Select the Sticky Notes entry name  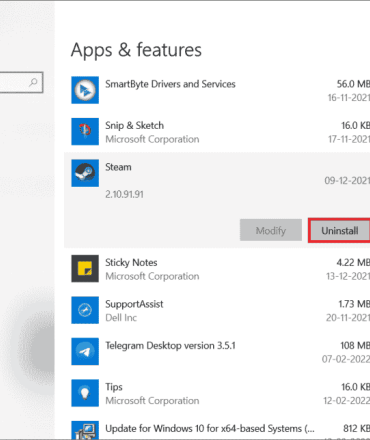131,263
